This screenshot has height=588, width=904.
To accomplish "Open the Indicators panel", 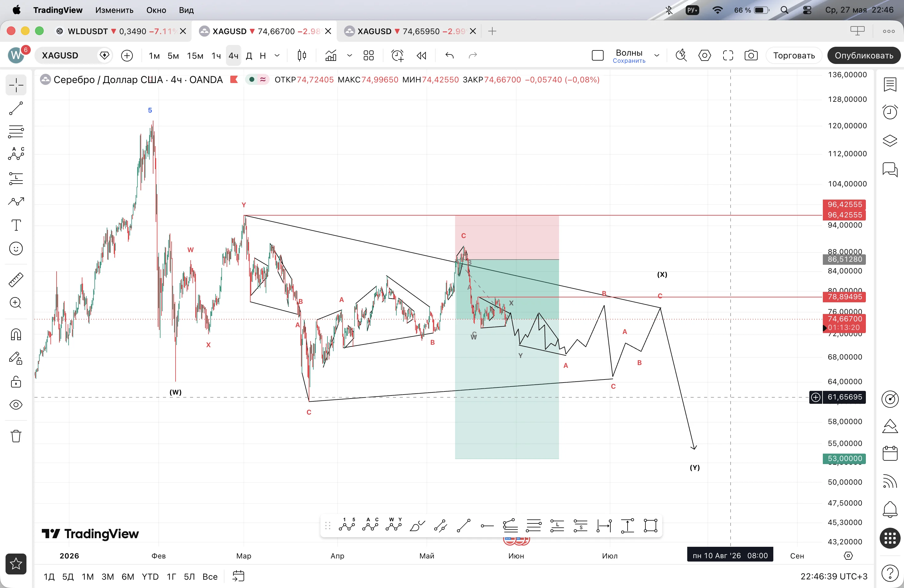I will [x=331, y=55].
